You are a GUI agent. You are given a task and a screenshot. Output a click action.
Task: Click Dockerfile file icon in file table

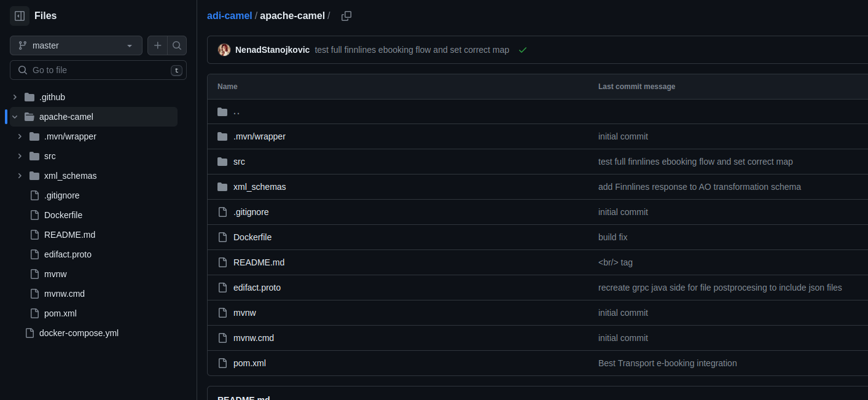tap(222, 237)
